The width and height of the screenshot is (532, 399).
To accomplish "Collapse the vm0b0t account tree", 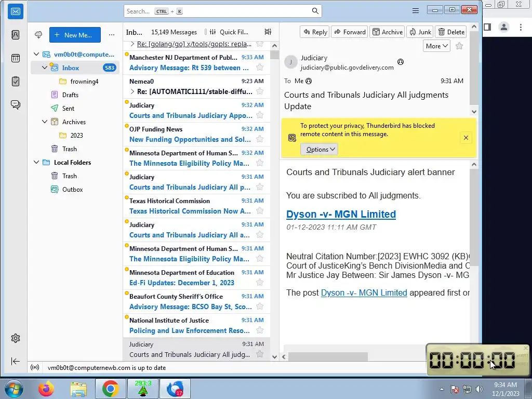I will (37, 54).
